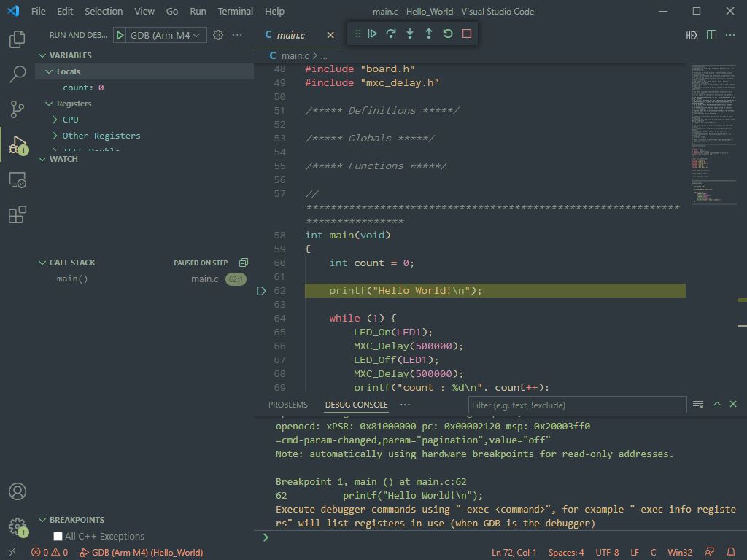The image size is (747, 560).
Task: Open the Extensions sidebar view
Action: (18, 214)
